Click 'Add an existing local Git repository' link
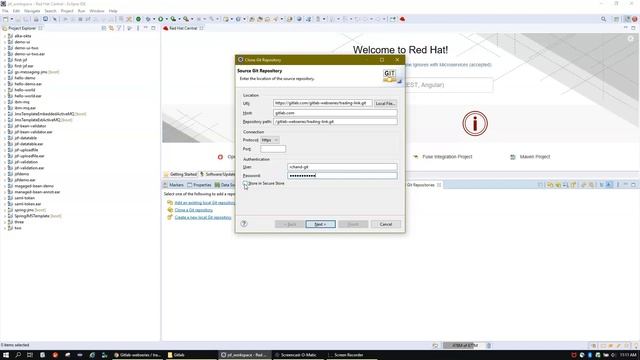 coord(204,202)
